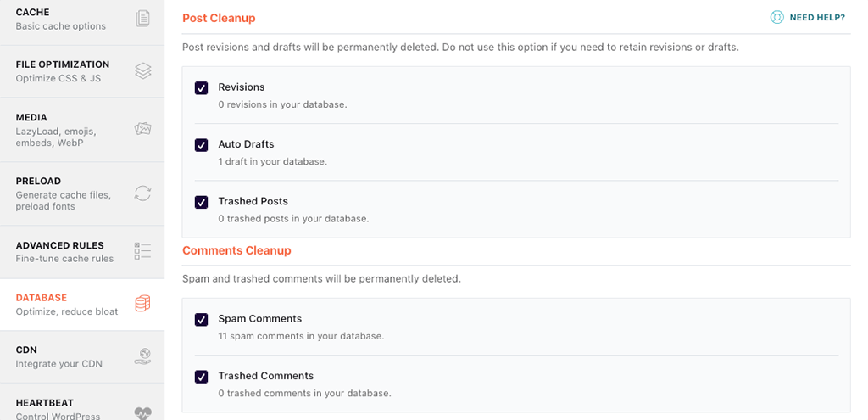Viewport: 868px width, 420px height.
Task: Click the lifebuoy icon beside Need Help
Action: click(776, 17)
